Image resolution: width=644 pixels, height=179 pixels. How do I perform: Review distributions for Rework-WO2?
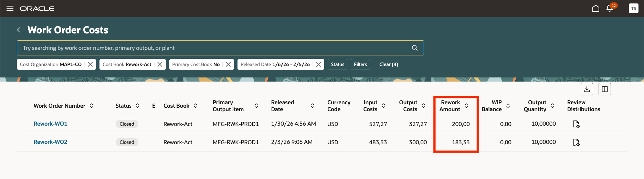coord(576,142)
